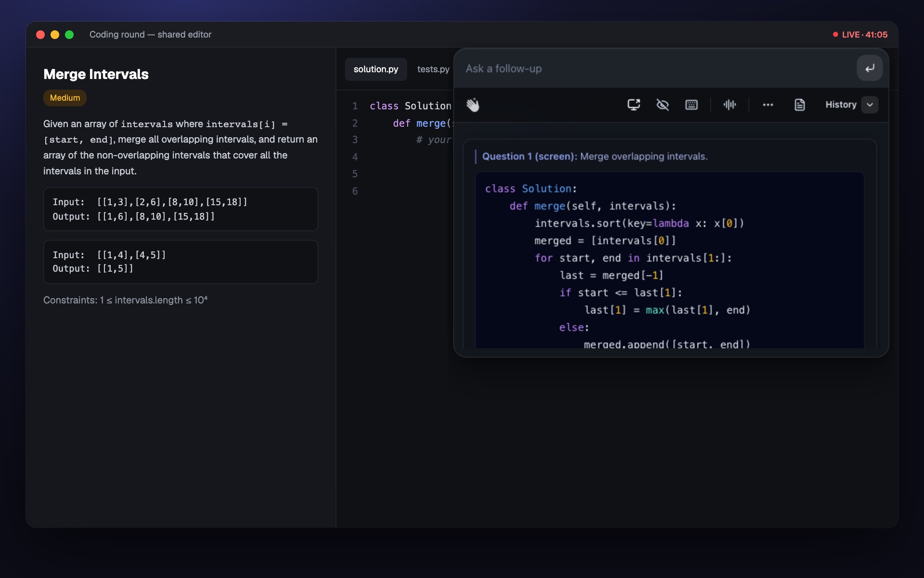Click the Constraints text line
The width and height of the screenshot is (924, 578).
pos(125,300)
